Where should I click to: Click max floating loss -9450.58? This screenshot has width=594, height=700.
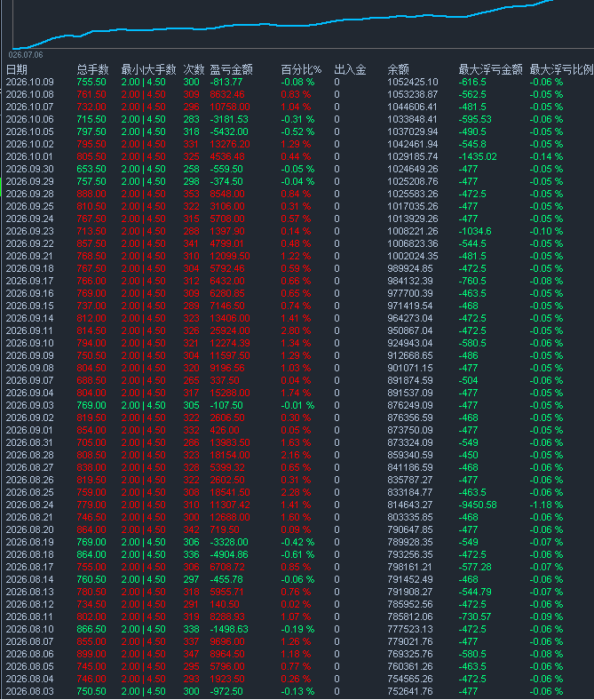[478, 505]
